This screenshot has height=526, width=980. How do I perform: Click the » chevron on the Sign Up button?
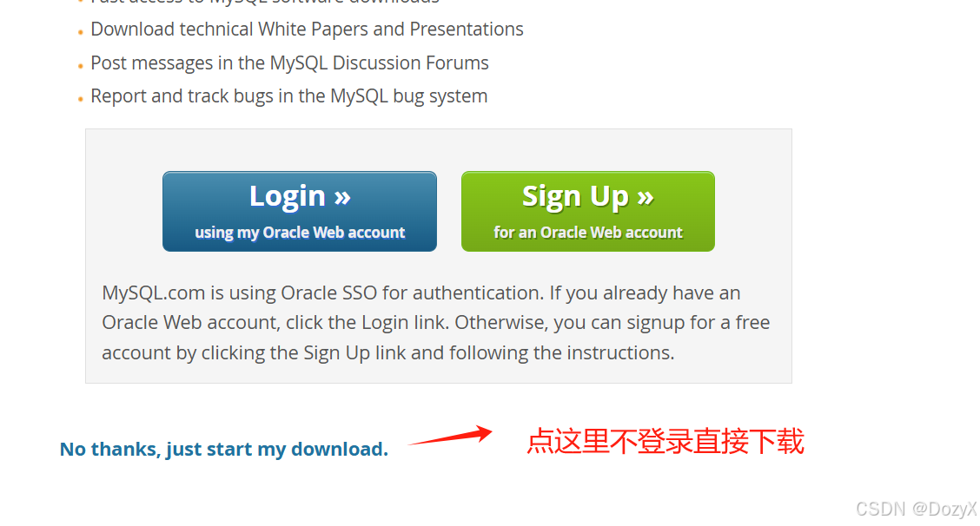[x=646, y=197]
